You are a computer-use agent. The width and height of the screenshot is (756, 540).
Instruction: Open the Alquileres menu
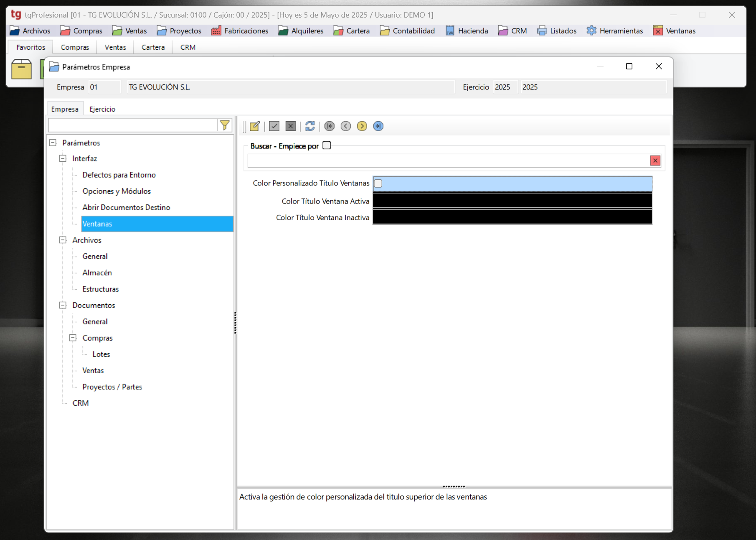pos(301,31)
